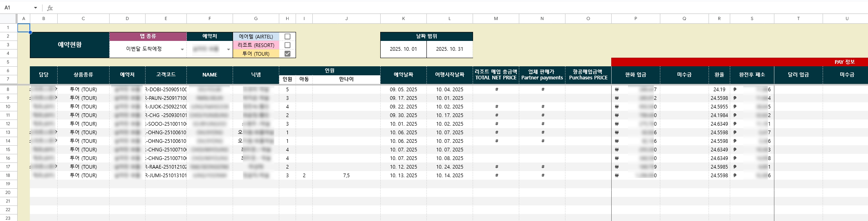This screenshot has width=868, height=221.
Task: Select column M header
Action: click(x=496, y=18)
